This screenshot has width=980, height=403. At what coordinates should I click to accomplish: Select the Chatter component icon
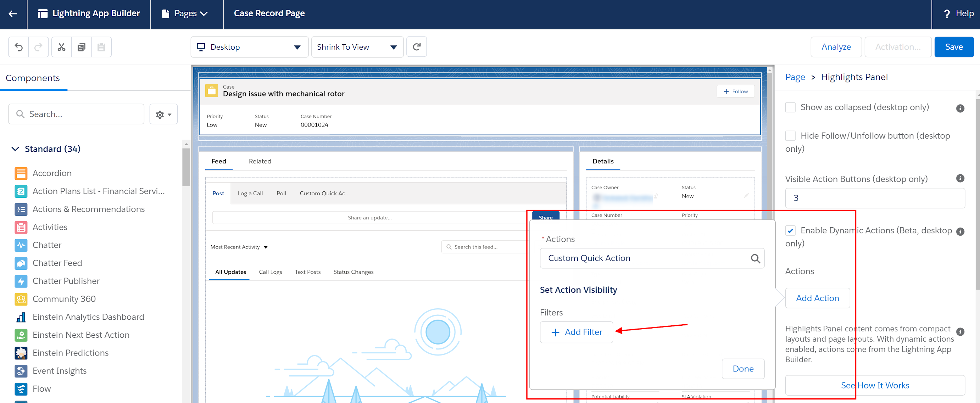(21, 245)
